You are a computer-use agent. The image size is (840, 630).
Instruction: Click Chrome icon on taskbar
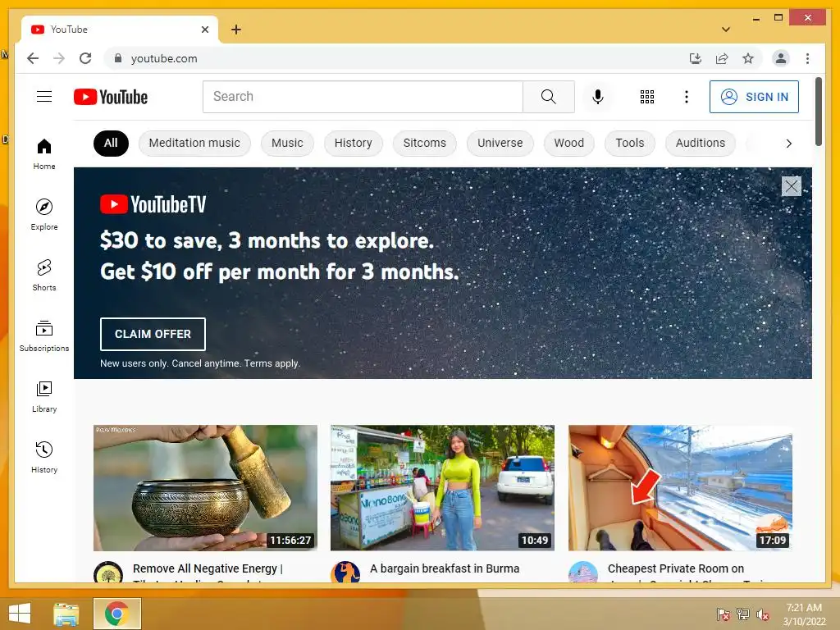click(x=116, y=614)
